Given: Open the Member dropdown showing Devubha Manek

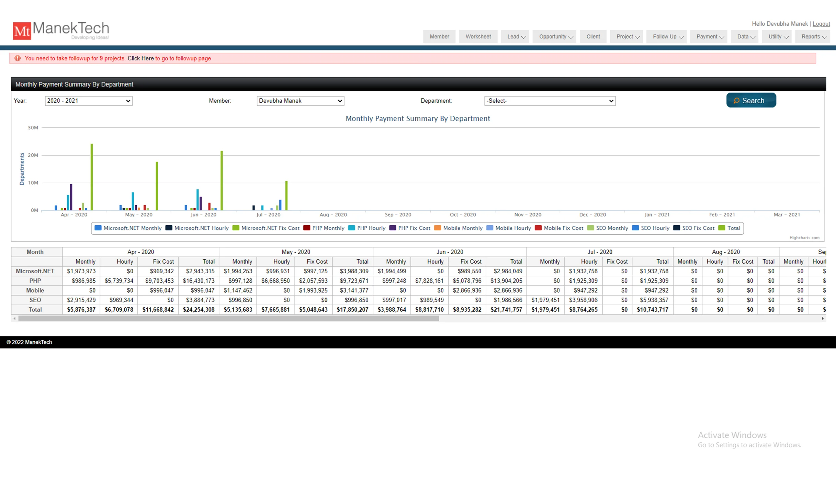Looking at the screenshot, I should (301, 101).
